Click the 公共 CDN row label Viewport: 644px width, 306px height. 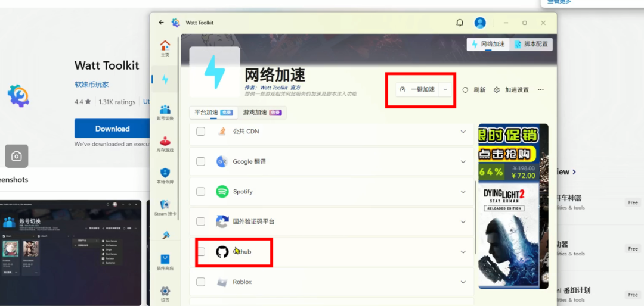[x=246, y=131]
